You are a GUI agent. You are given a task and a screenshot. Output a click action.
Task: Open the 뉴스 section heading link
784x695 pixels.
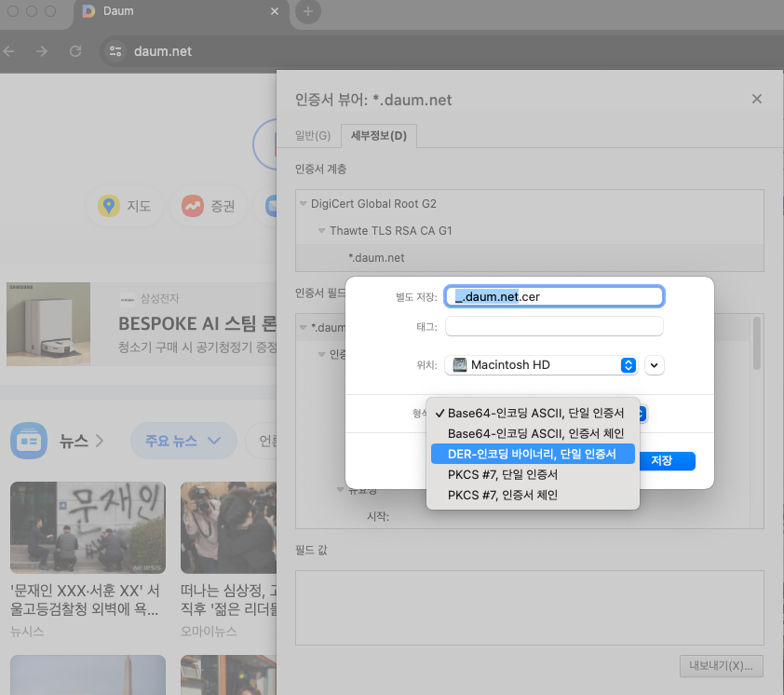pyautogui.click(x=81, y=441)
